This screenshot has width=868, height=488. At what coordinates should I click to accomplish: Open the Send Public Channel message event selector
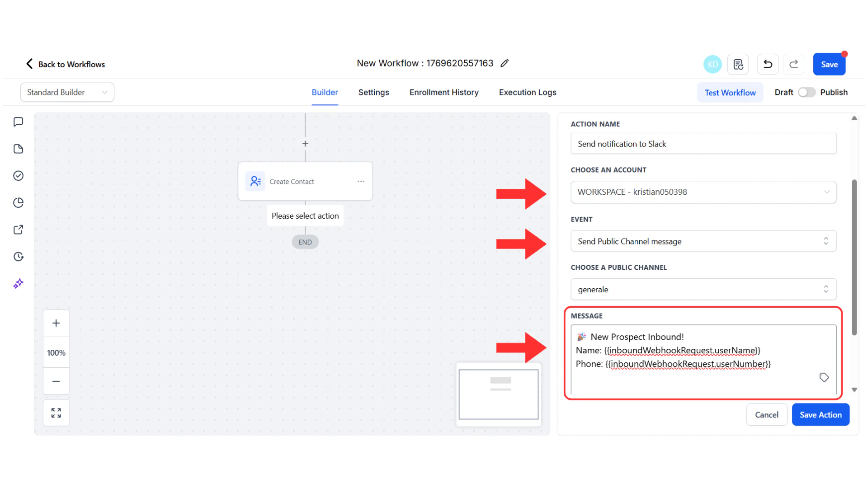click(703, 241)
